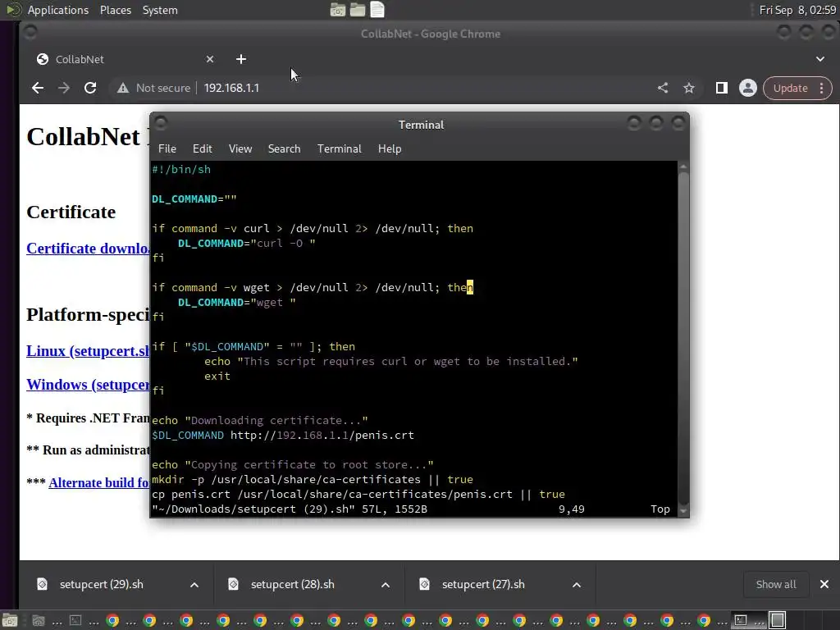Image resolution: width=840 pixels, height=630 pixels.
Task: Click the #!/bin/sh line in Terminal
Action: point(181,169)
